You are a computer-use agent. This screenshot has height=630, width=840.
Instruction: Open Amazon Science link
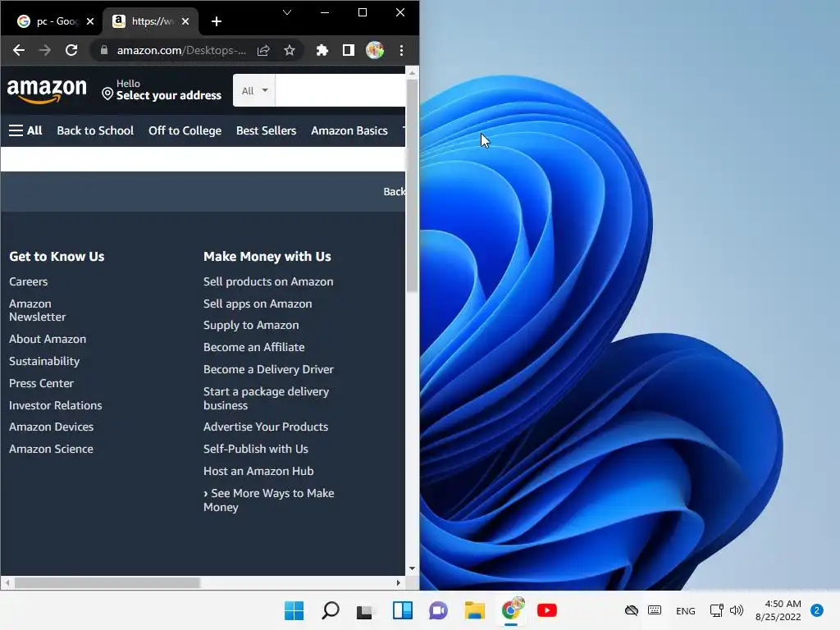click(x=51, y=449)
